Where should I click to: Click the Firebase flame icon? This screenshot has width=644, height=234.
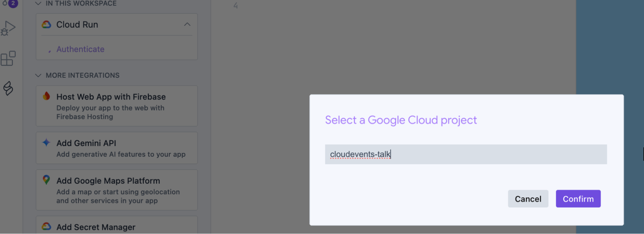[46, 96]
